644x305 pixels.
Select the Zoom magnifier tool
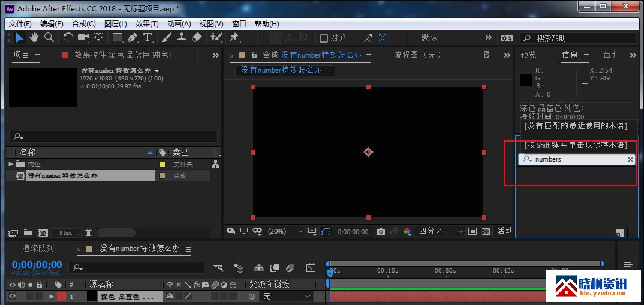tap(49, 38)
